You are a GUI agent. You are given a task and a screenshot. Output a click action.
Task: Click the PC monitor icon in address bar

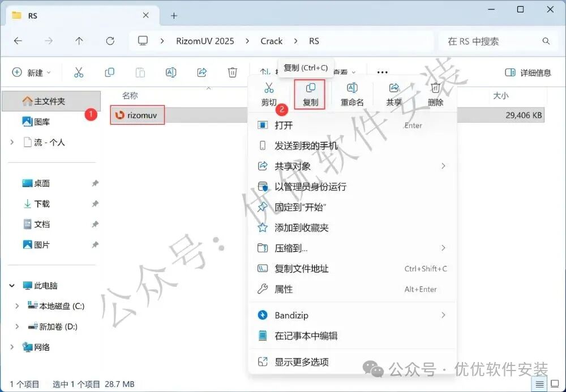[143, 41]
